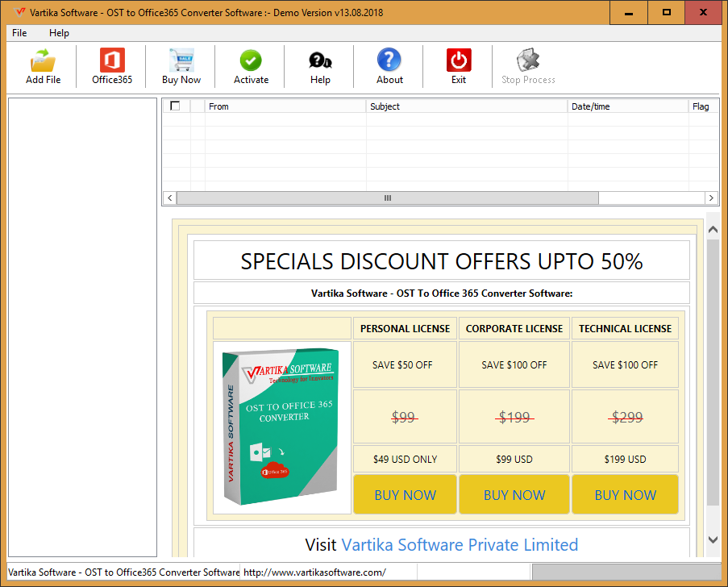Viewport: 728px width, 587px height.
Task: Click the SAVE $50 OFF text
Action: click(402, 365)
